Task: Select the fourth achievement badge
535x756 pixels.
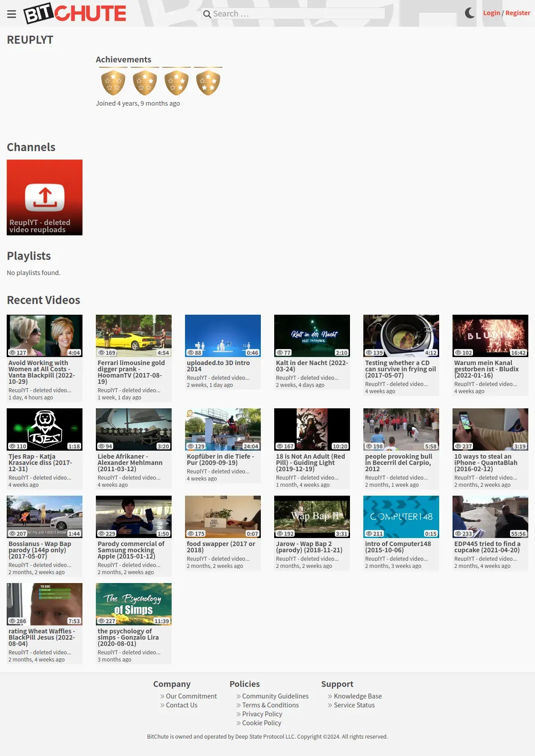Action: [x=208, y=82]
